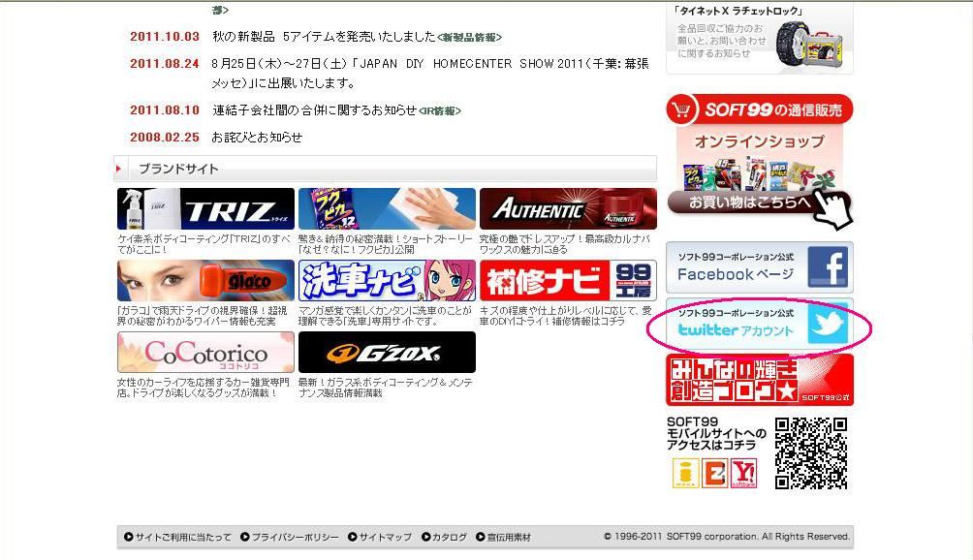Viewport: 973px width, 560px height.
Task: Click the Twitter bird icon
Action: pos(828,324)
